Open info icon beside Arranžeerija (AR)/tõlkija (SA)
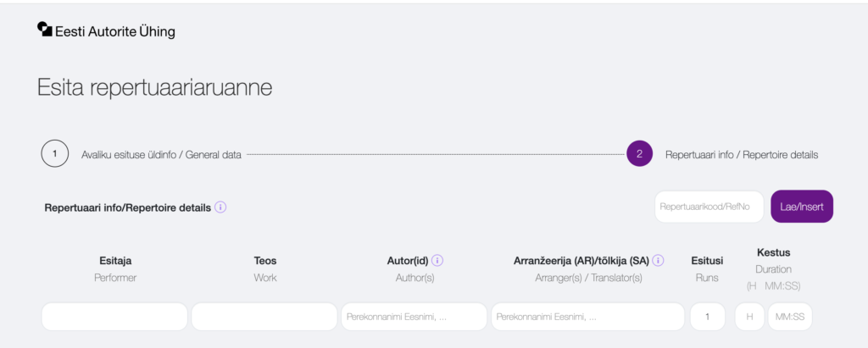This screenshot has height=348, width=868. click(x=658, y=261)
